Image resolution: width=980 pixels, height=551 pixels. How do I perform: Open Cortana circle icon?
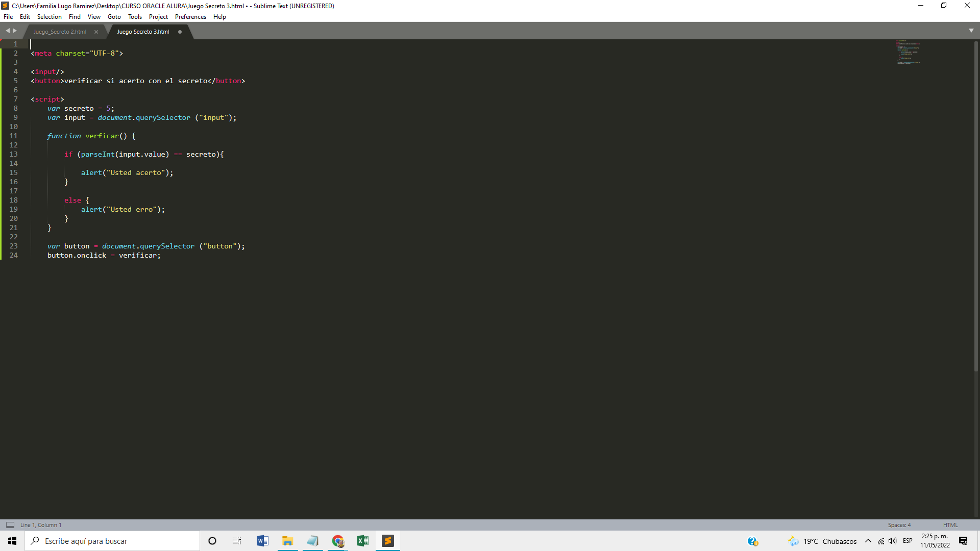[x=212, y=541]
